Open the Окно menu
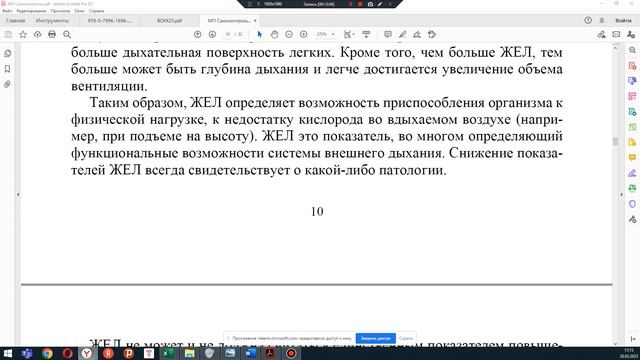The image size is (640, 360). click(80, 11)
